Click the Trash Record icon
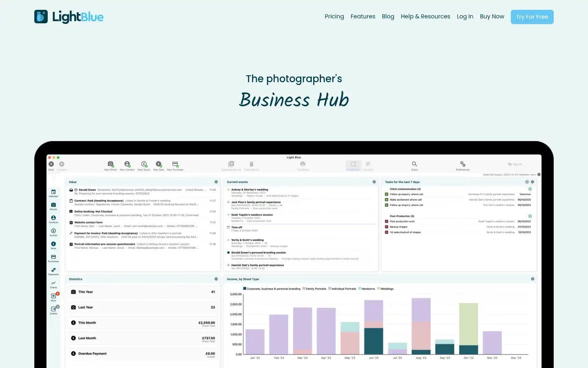588x368 pixels. pyautogui.click(x=252, y=164)
